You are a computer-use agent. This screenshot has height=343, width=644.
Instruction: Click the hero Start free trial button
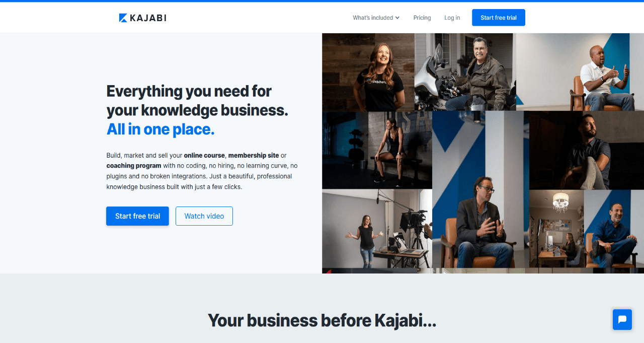(x=137, y=216)
